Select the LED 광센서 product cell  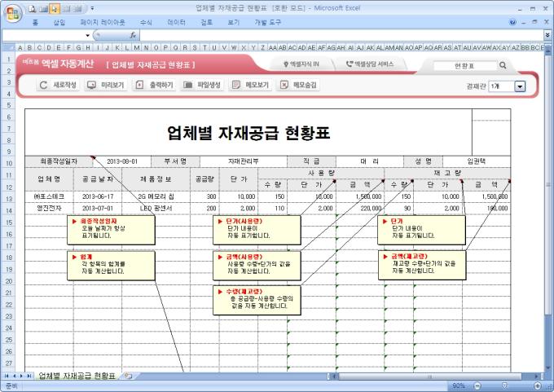tap(156, 208)
